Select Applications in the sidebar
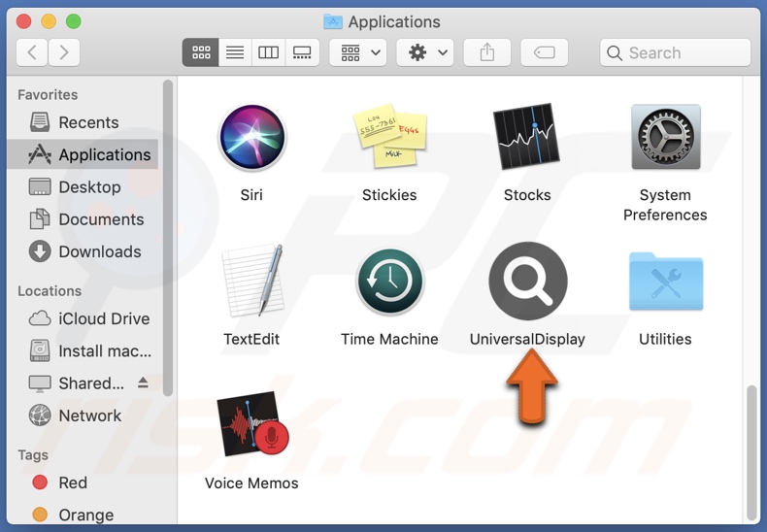The width and height of the screenshot is (767, 532). (x=83, y=154)
